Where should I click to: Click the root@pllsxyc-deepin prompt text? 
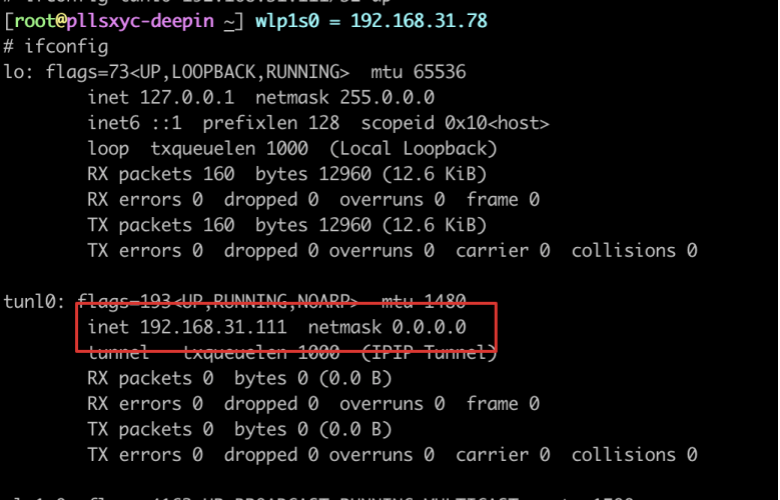(114, 21)
